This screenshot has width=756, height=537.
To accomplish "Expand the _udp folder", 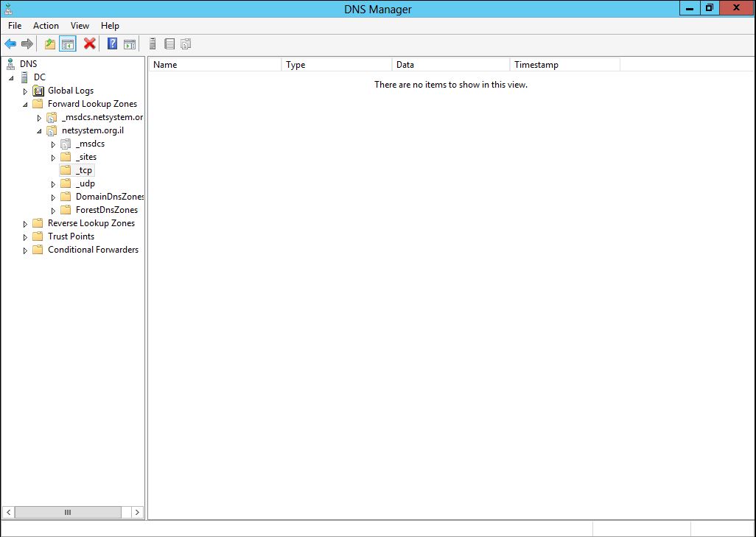I will coord(54,184).
